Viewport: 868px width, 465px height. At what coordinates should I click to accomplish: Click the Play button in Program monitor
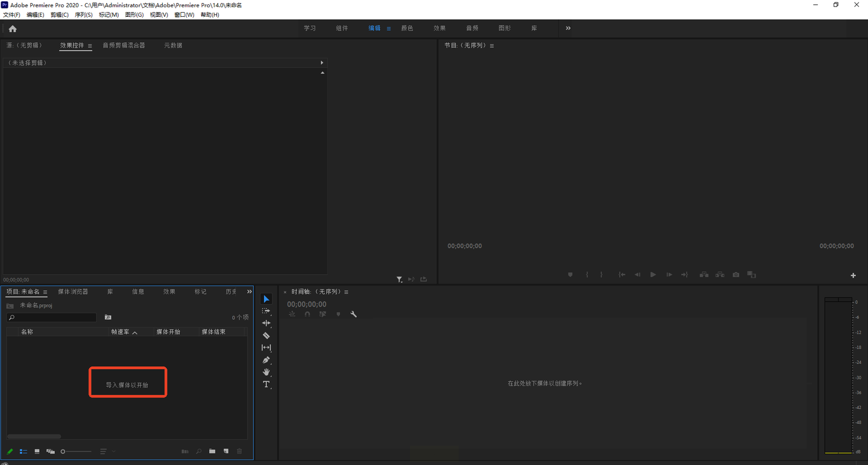point(653,275)
